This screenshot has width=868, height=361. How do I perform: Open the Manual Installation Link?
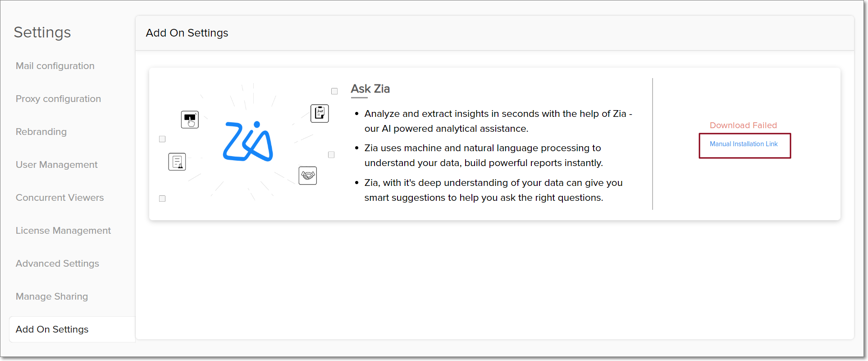coord(744,144)
